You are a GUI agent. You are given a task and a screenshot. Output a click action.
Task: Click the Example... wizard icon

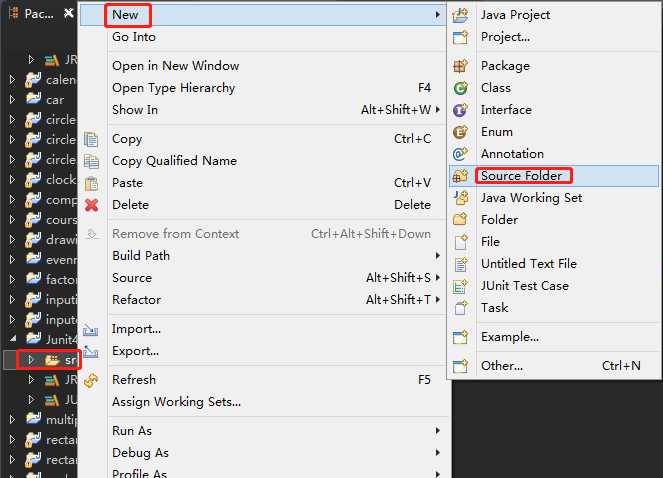[x=460, y=337]
